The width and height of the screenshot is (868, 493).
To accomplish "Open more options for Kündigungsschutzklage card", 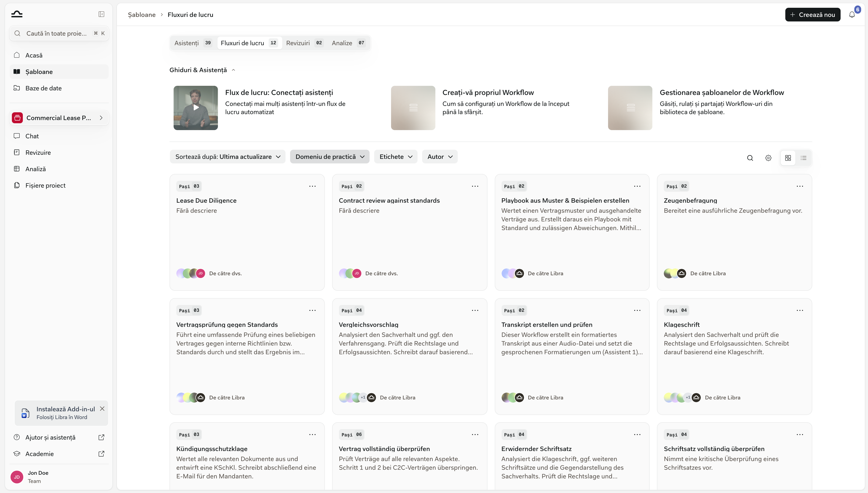I will pos(312,435).
